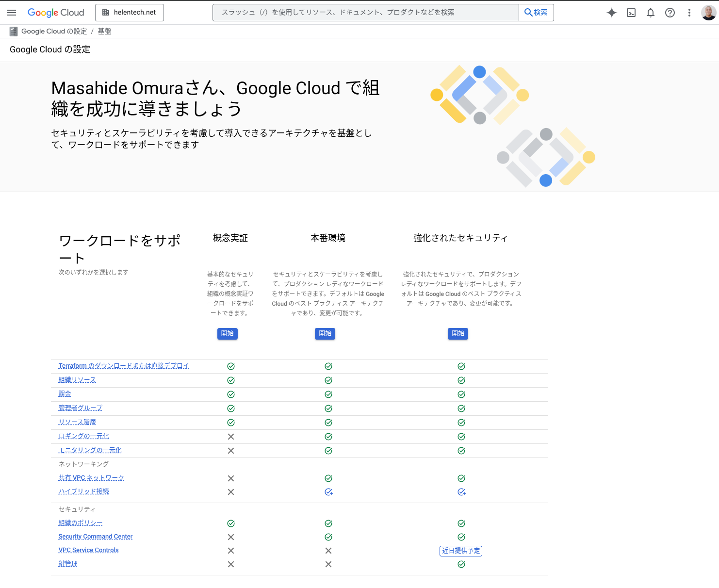Open the リソース階層 link
The height and width of the screenshot is (588, 719).
pos(77,422)
